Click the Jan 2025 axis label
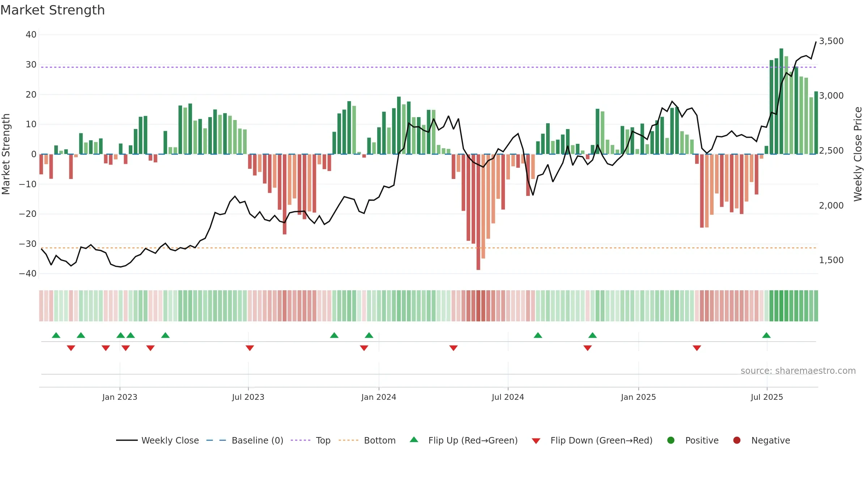 (638, 397)
